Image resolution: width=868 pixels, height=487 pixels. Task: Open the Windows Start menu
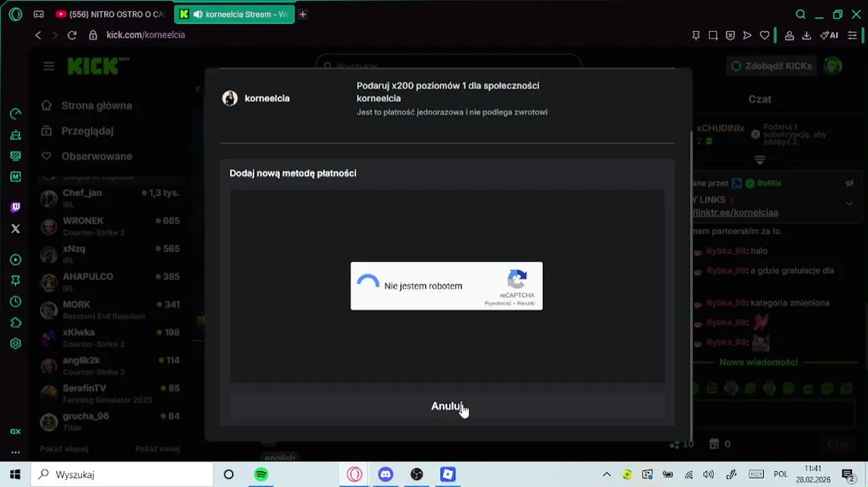coord(15,474)
